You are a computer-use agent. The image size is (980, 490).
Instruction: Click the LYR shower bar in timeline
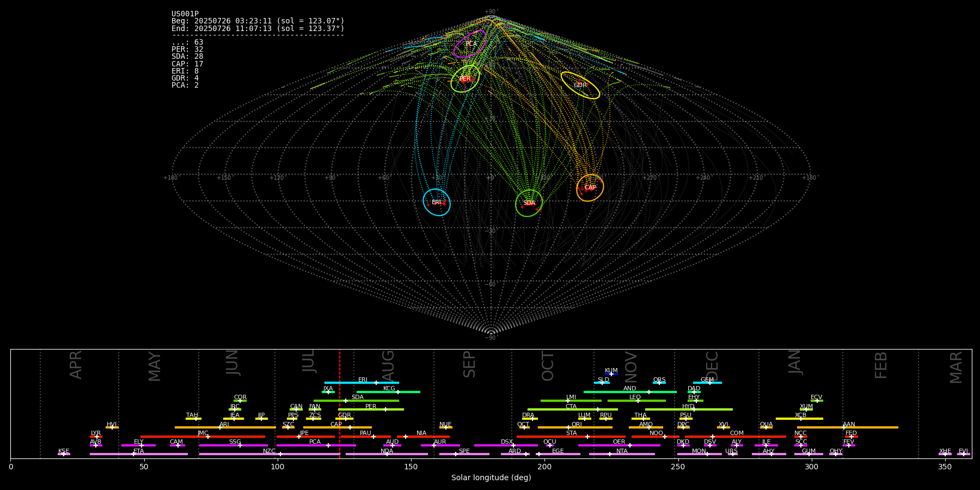coord(96,437)
